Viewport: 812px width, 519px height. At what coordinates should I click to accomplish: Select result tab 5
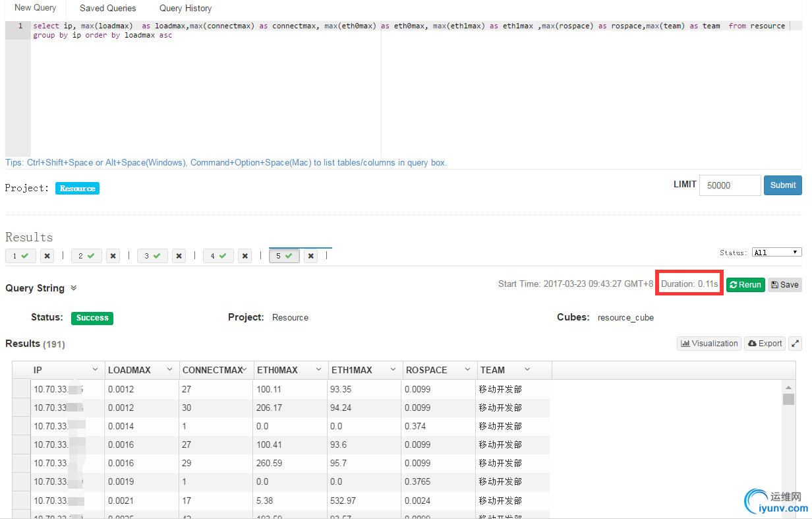pos(284,256)
